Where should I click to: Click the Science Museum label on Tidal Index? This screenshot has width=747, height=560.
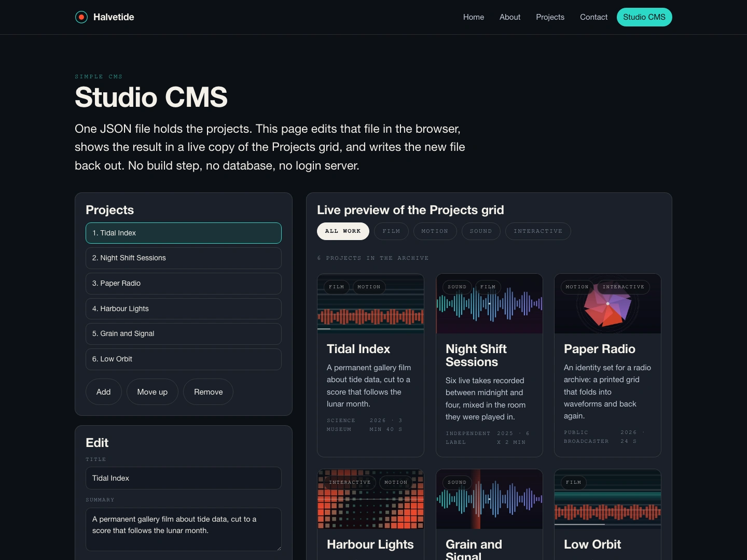click(341, 425)
